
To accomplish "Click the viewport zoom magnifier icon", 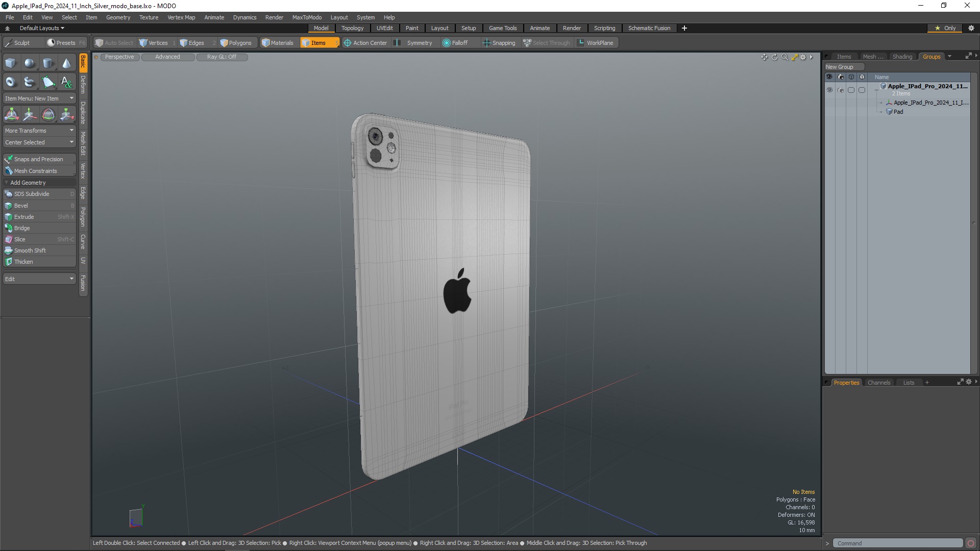I will 785,57.
